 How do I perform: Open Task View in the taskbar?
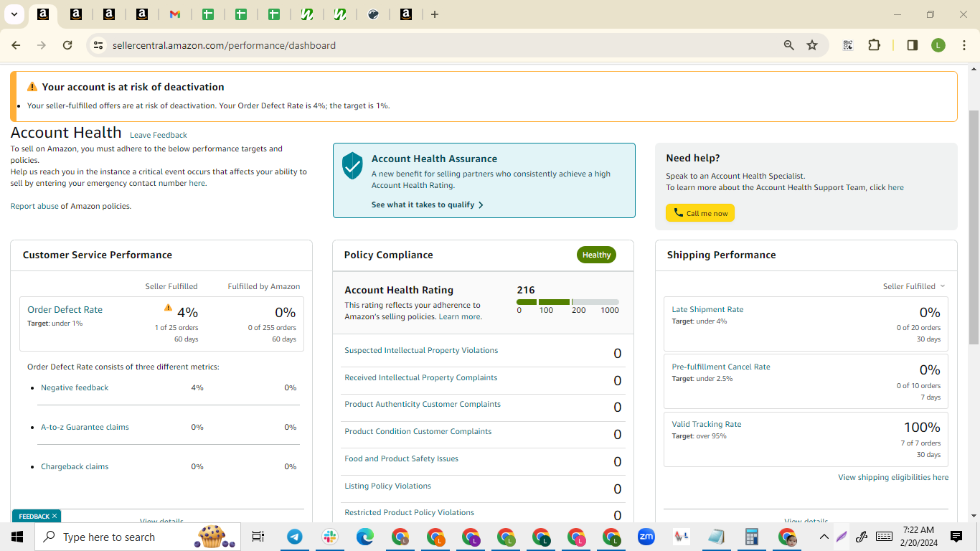tap(258, 537)
